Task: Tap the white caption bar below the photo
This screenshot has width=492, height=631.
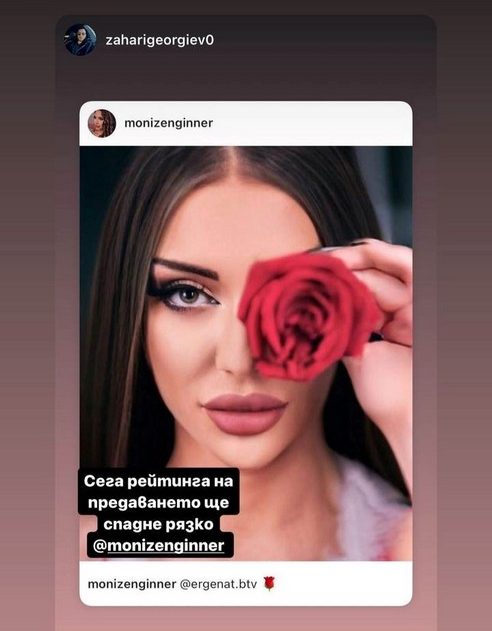Action: (x=246, y=584)
